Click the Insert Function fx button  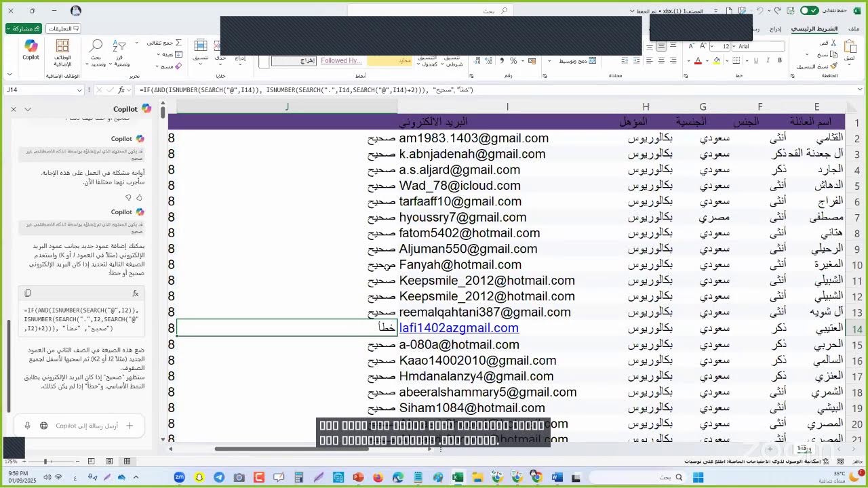pyautogui.click(x=121, y=89)
